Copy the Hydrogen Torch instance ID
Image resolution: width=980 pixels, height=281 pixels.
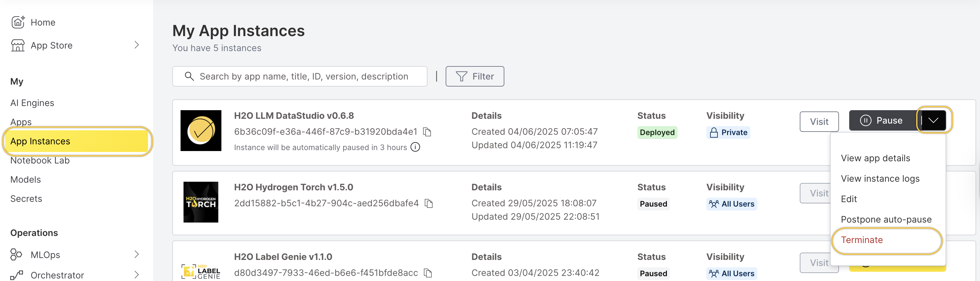(429, 203)
